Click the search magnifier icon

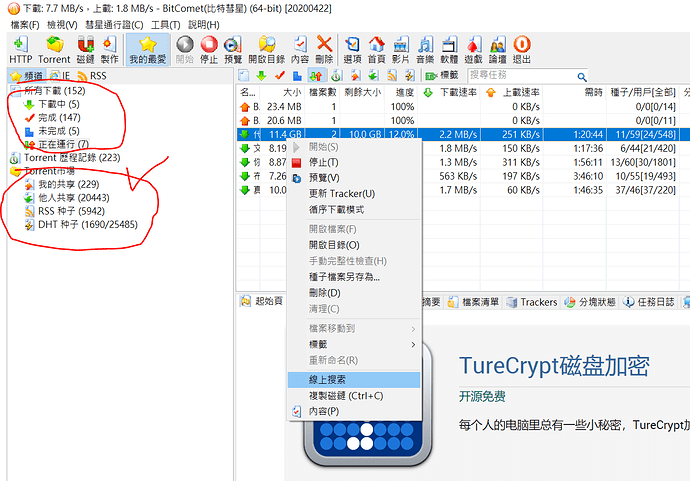coord(582,77)
